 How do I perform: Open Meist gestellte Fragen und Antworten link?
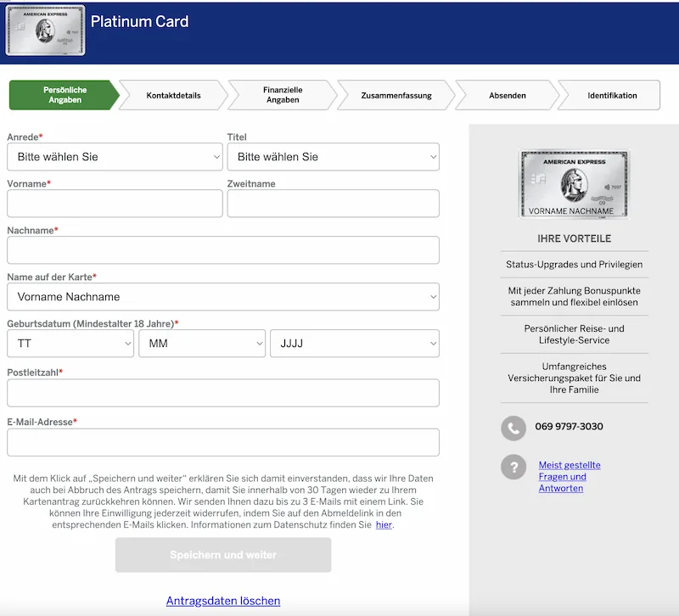pos(569,477)
